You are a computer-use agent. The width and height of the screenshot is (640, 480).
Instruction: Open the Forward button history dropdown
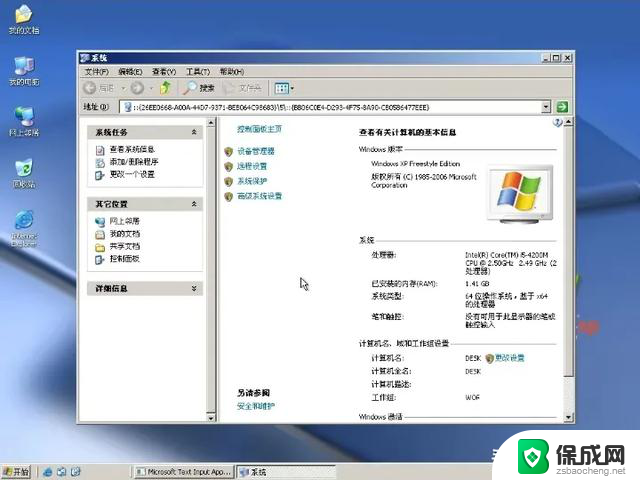pos(151,88)
